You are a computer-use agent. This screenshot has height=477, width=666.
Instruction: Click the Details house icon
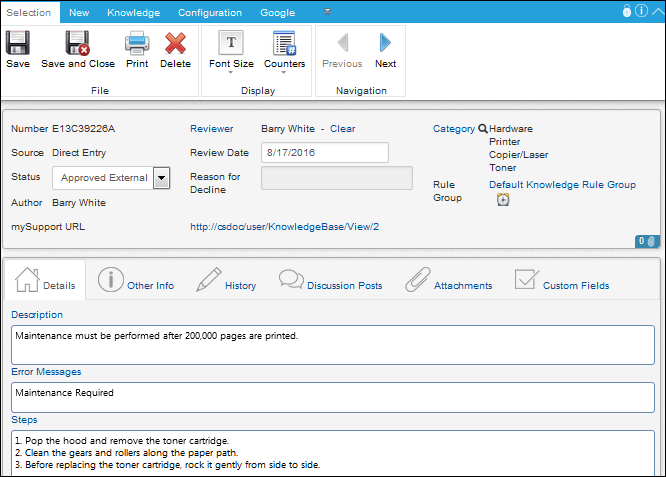click(27, 279)
